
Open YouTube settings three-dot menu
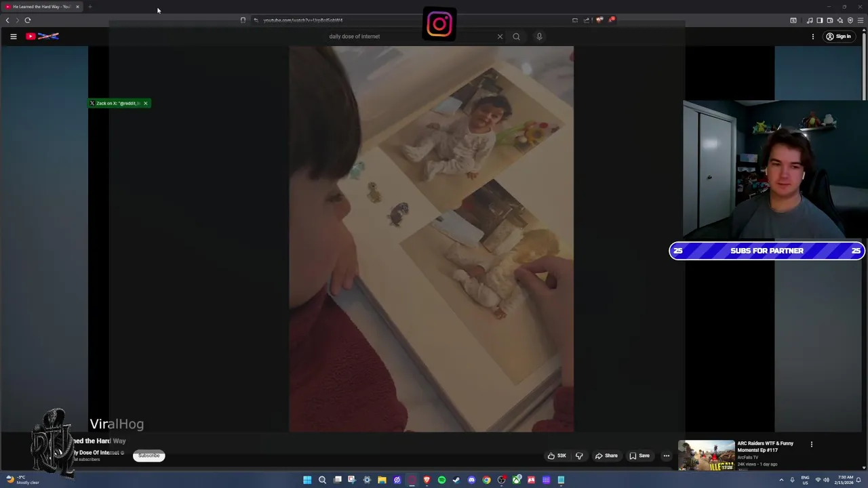pos(812,37)
